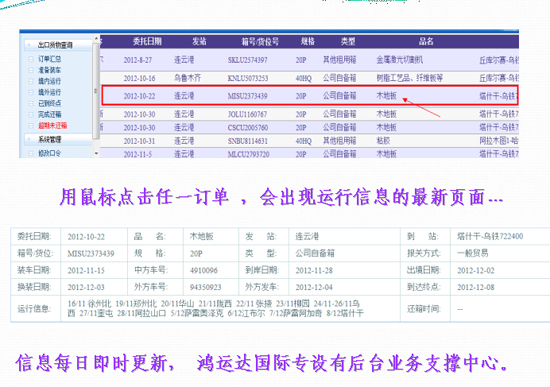This screenshot has height=387, width=550.
Task: Click the icon beside 订单汇总
Action: click(x=31, y=59)
